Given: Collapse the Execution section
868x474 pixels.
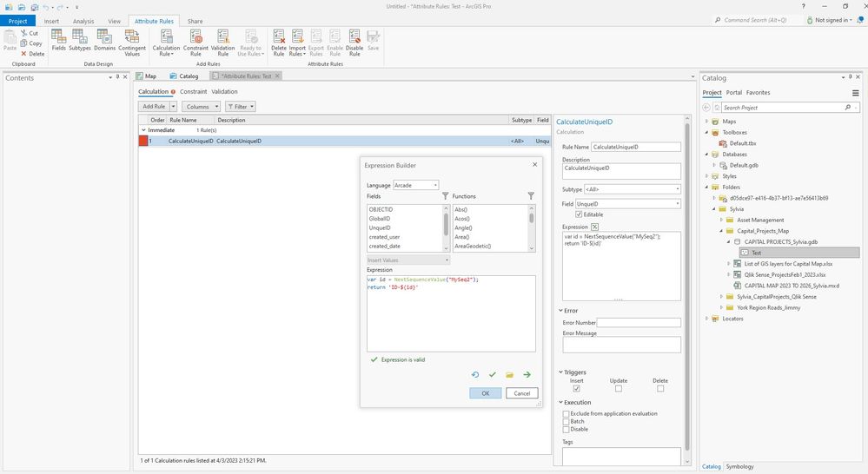Looking at the screenshot, I should pos(560,402).
